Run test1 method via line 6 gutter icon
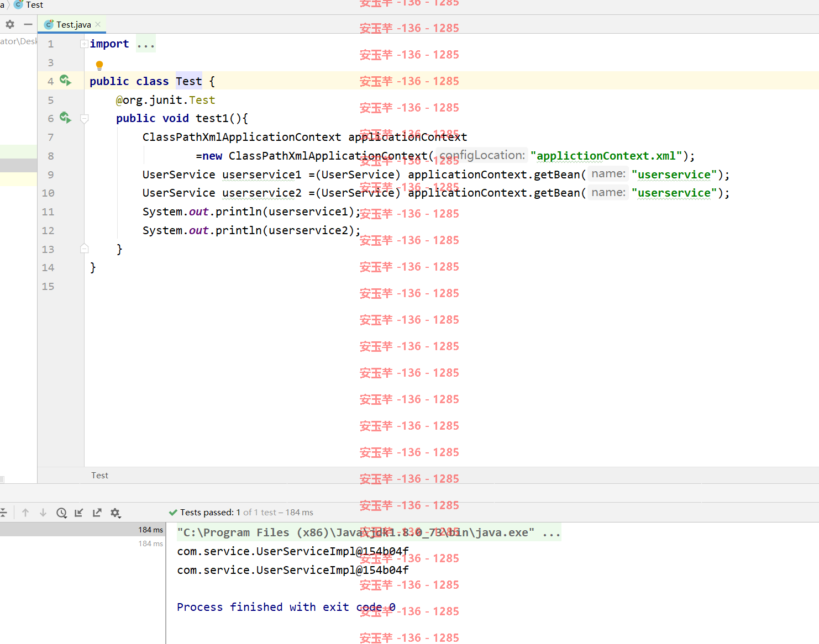 [x=65, y=118]
